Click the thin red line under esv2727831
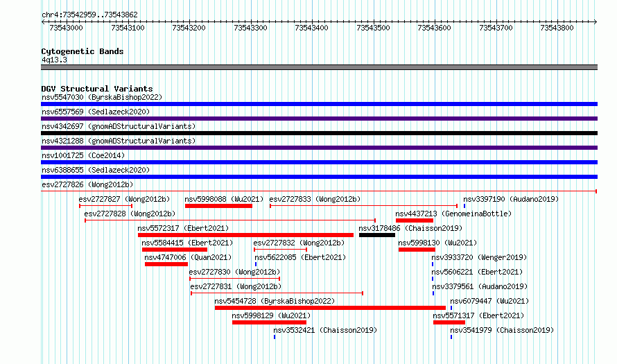This screenshot has width=617, height=364. (x=277, y=293)
